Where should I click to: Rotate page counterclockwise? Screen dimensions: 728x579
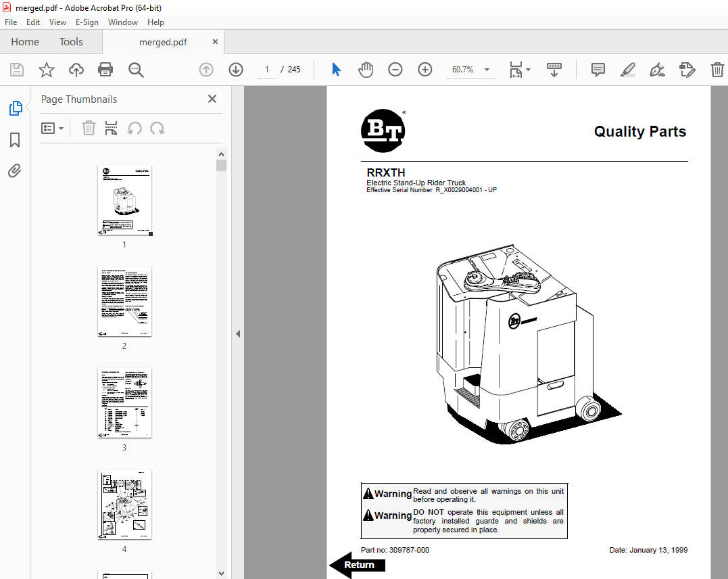(x=135, y=128)
